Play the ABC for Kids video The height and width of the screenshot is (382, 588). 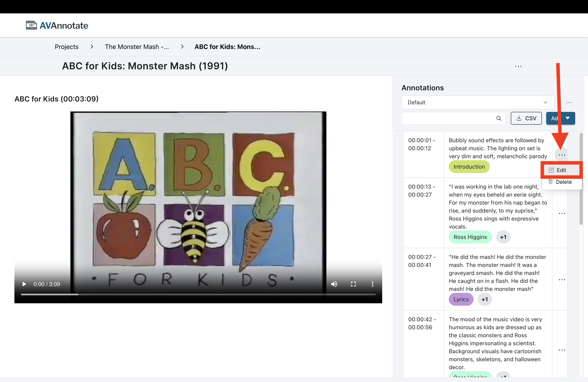click(24, 284)
